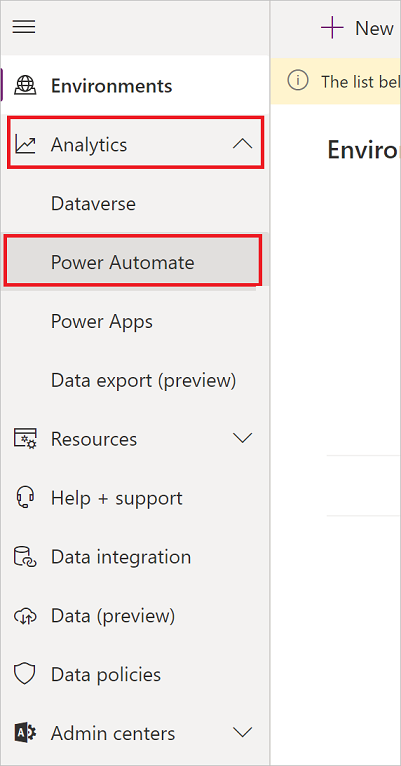Open Data integration

[x=135, y=556]
